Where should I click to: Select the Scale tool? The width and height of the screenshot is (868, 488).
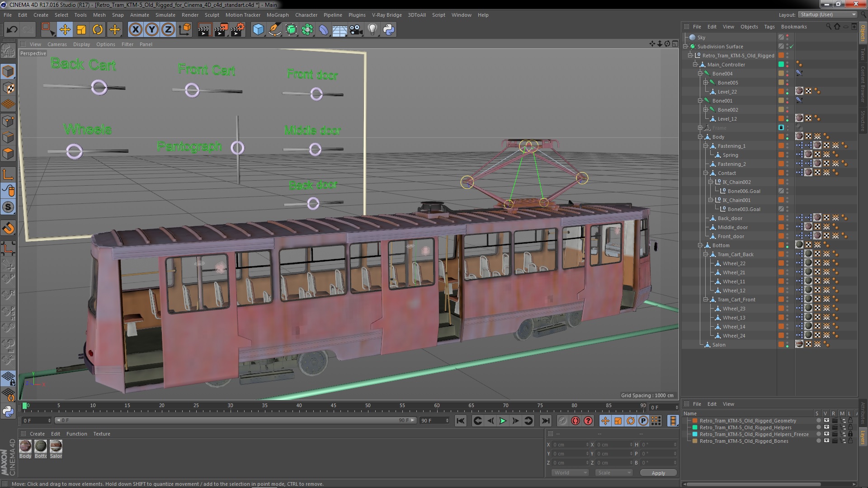[x=81, y=30]
